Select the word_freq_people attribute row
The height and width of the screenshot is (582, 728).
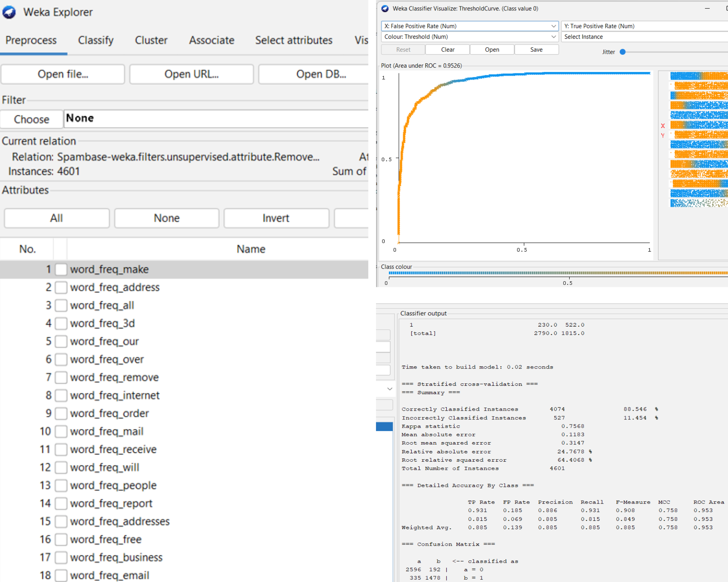[x=184, y=486]
